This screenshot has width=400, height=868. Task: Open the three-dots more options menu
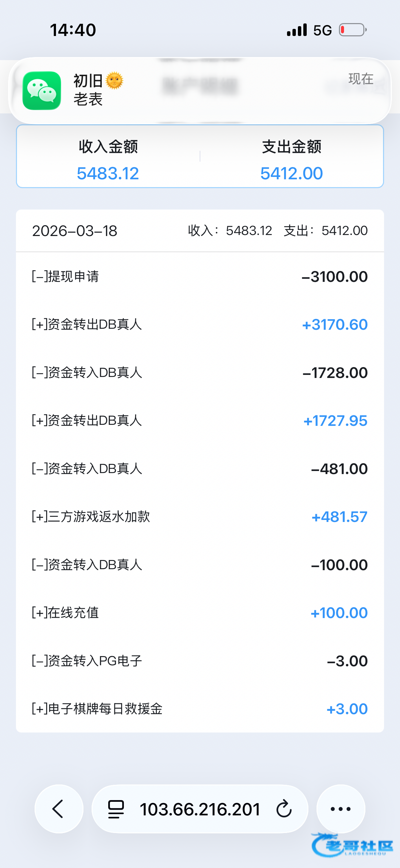tap(341, 809)
